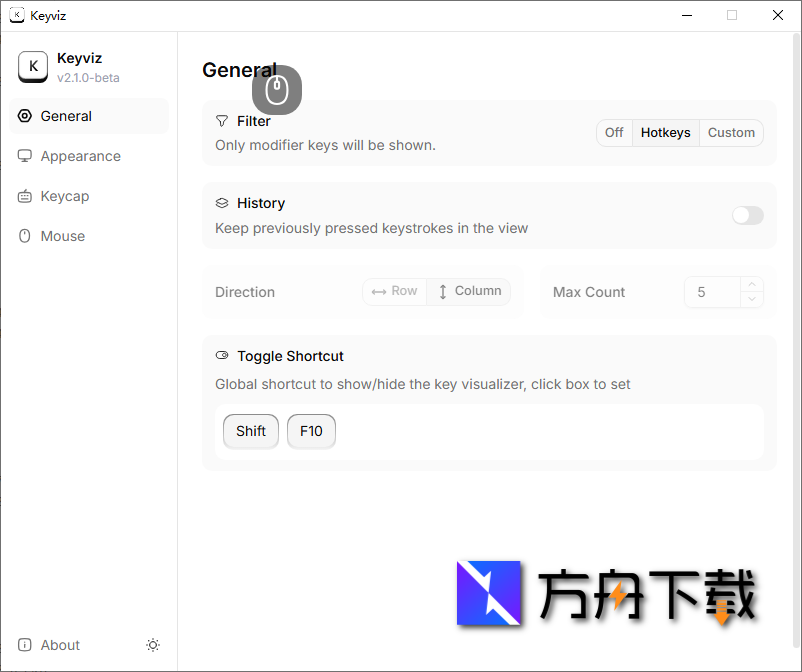Click the Mouse icon in the sidebar

(25, 236)
